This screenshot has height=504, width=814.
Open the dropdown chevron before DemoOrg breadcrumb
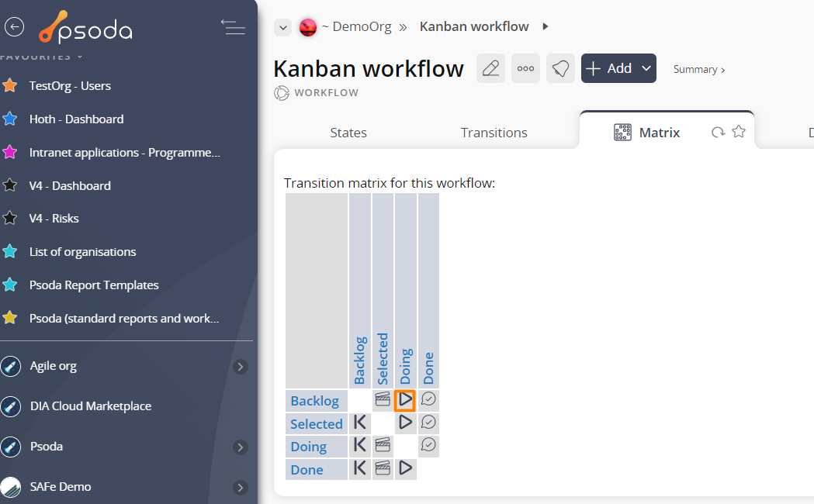tap(283, 27)
